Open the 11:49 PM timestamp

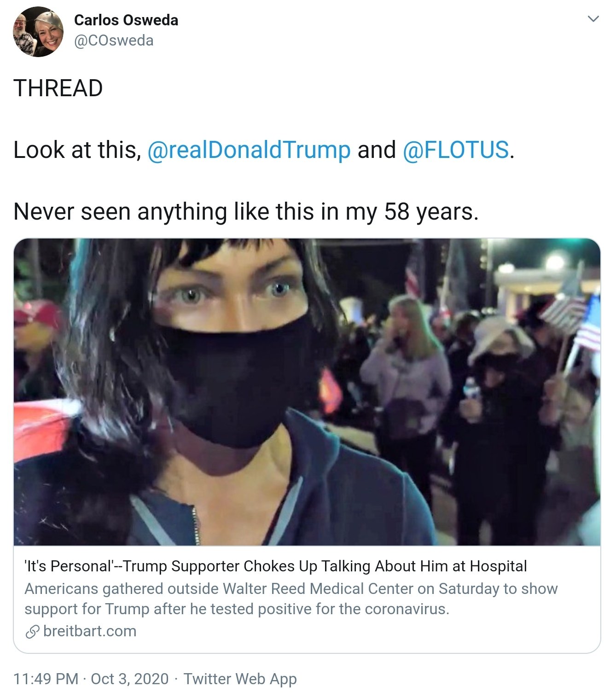[46, 679]
